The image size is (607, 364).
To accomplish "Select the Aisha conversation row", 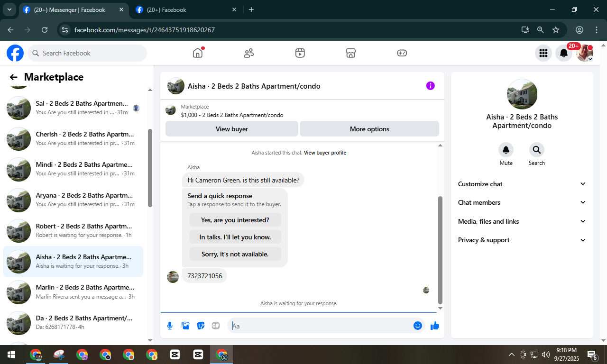I will [x=74, y=262].
